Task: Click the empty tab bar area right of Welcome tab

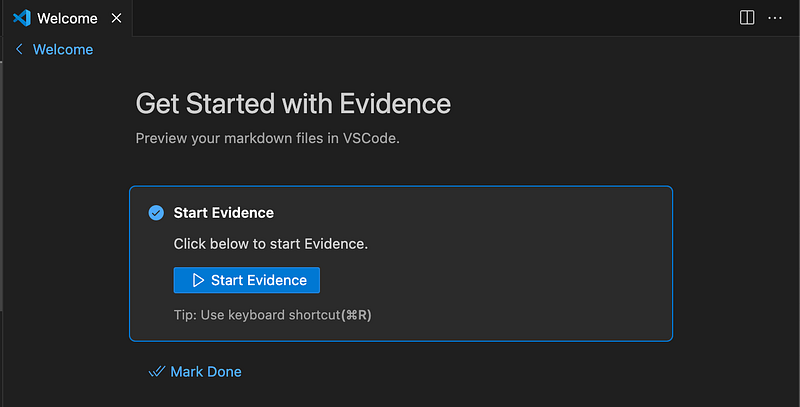Action: point(434,18)
